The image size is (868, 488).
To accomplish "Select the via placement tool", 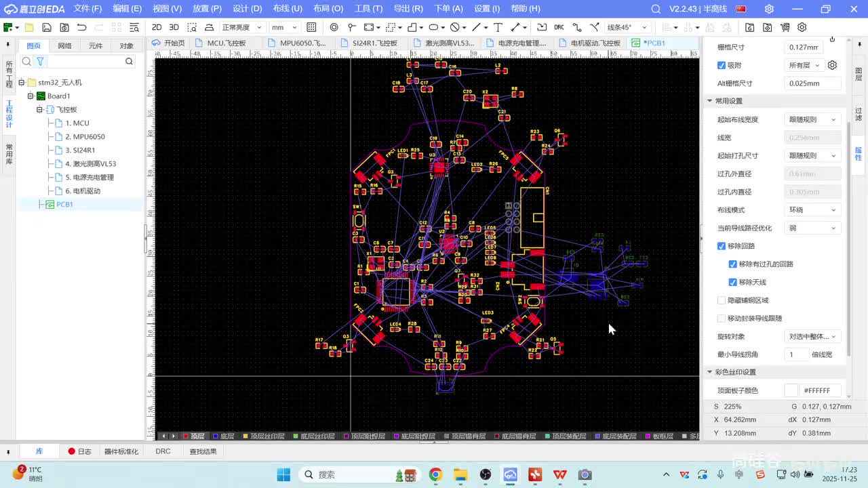I will click(x=334, y=27).
